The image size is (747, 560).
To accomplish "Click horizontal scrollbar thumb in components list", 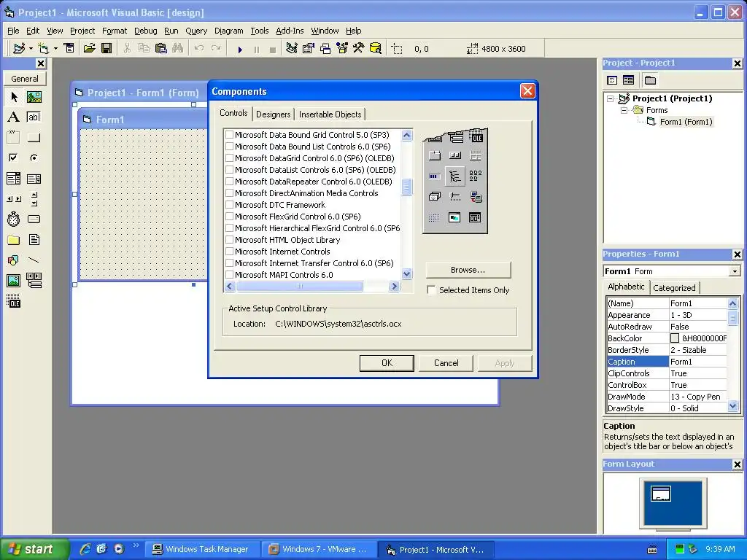I will pyautogui.click(x=300, y=286).
